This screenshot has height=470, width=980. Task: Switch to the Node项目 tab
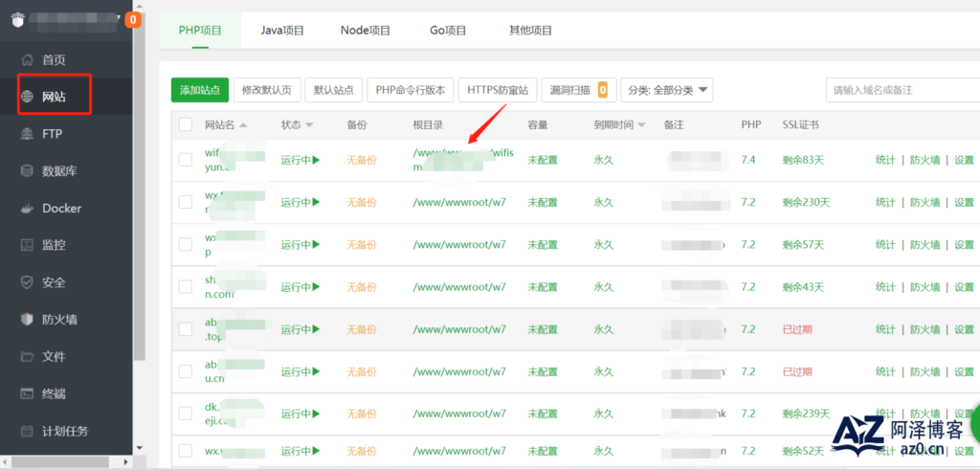click(x=366, y=30)
